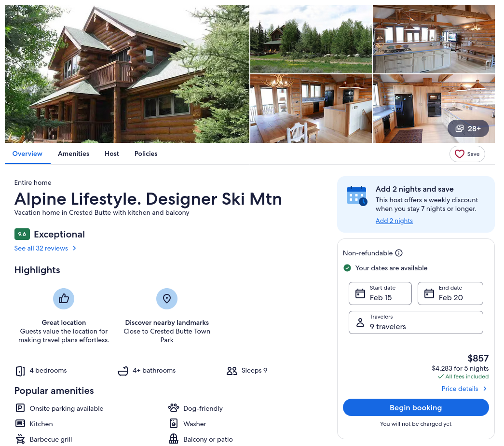Click the Dog-friendly paw icon
Screen dimensions: 504x446
coord(174,408)
